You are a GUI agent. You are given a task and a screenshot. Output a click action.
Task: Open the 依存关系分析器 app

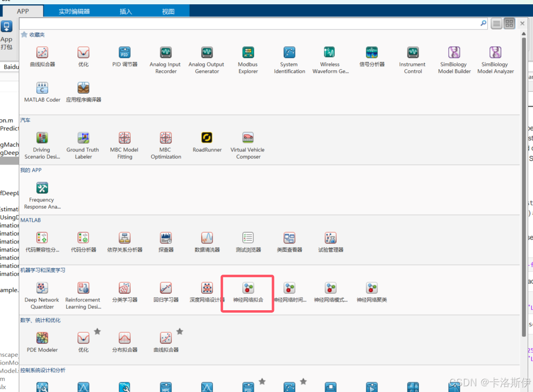[124, 242]
